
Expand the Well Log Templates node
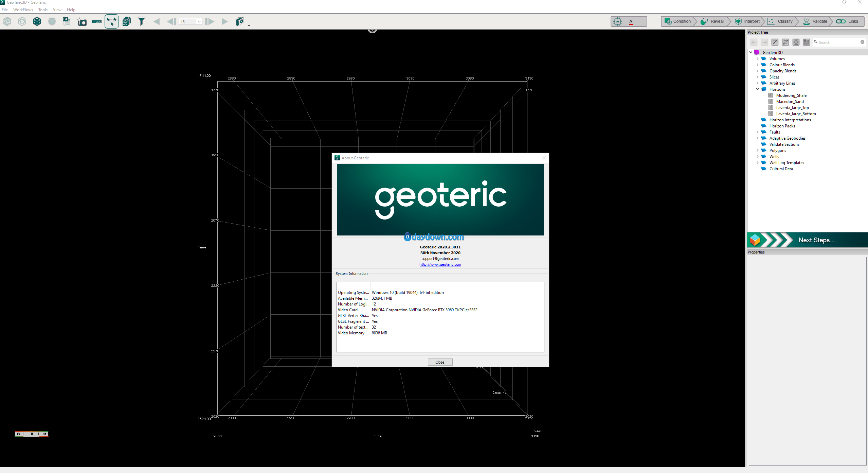[x=757, y=162]
